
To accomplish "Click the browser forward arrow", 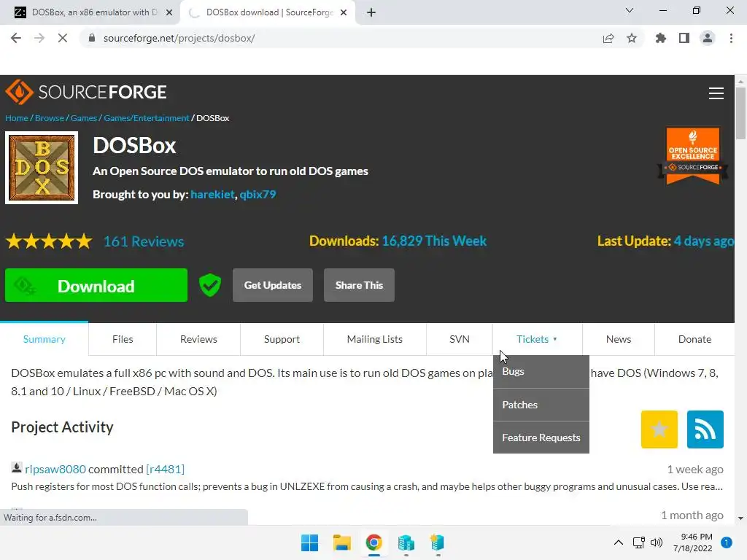I will point(39,38).
